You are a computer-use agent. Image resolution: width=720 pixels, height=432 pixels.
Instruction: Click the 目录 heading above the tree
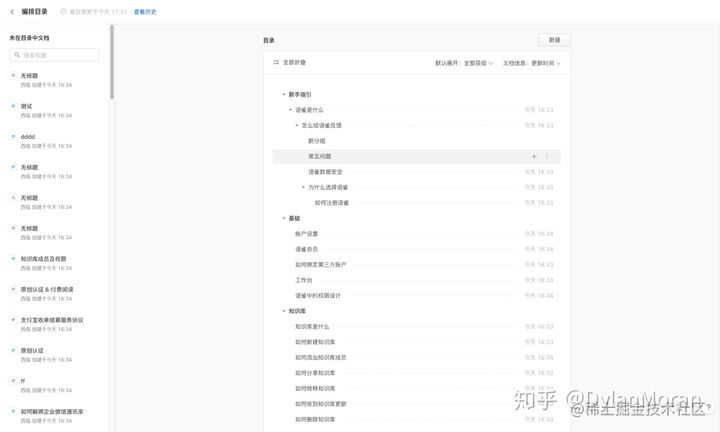(x=269, y=40)
